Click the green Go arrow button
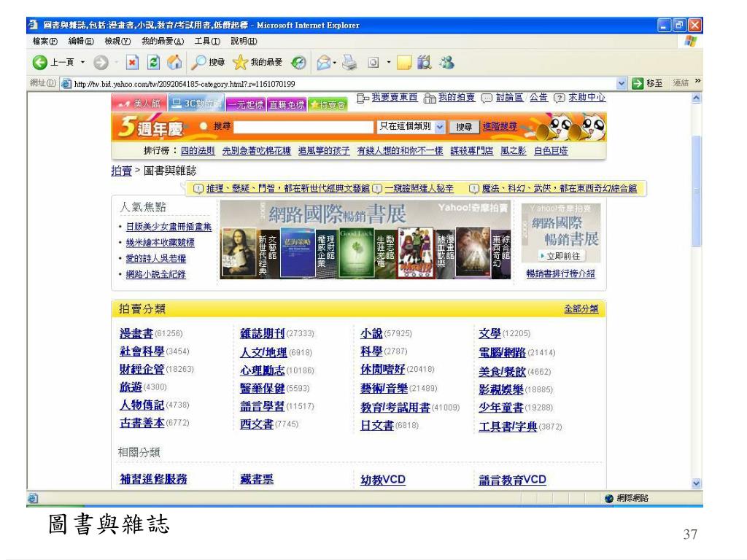The width and height of the screenshot is (747, 560). coord(637,83)
